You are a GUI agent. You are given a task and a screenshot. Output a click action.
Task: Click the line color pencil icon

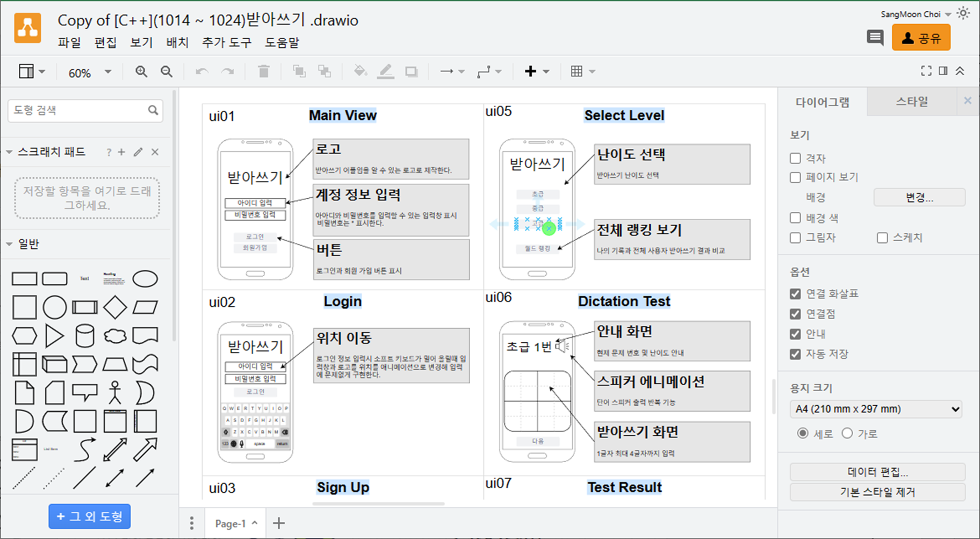coord(386,71)
